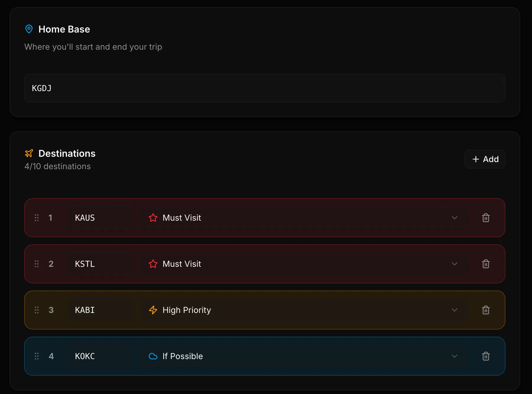
Task: Remove the KABI destination with trash icon
Action: coord(486,310)
